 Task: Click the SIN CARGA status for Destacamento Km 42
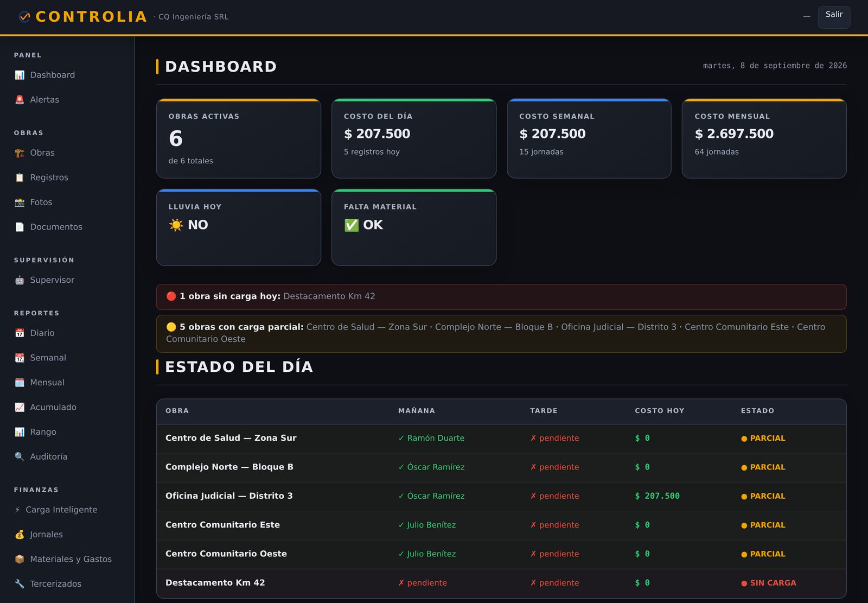[769, 583]
